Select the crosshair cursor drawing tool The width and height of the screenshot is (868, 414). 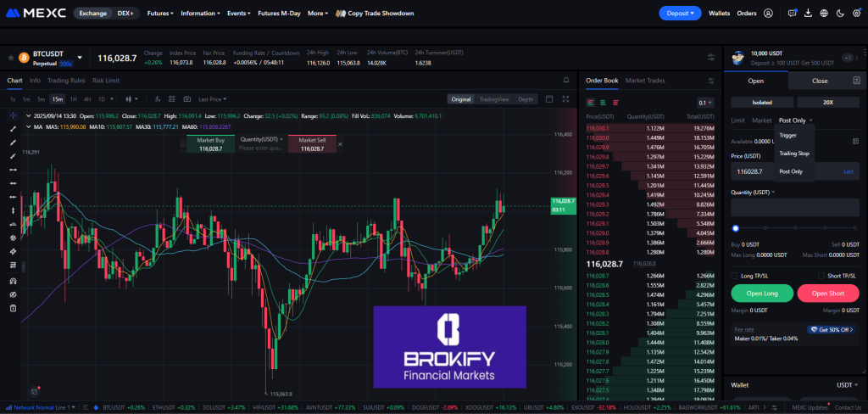tap(13, 116)
